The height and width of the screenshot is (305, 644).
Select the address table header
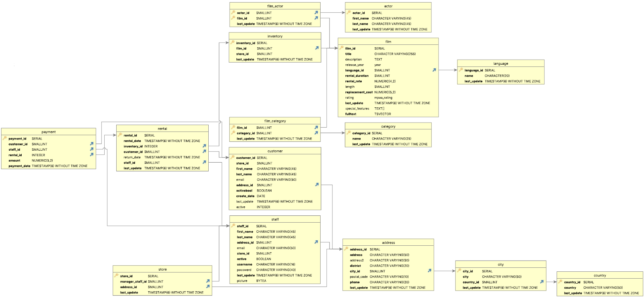(x=388, y=242)
